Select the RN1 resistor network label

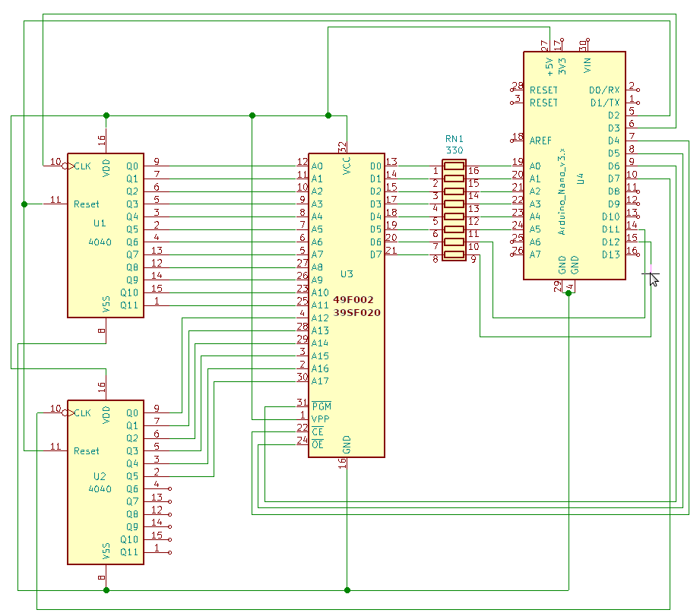pos(455,139)
